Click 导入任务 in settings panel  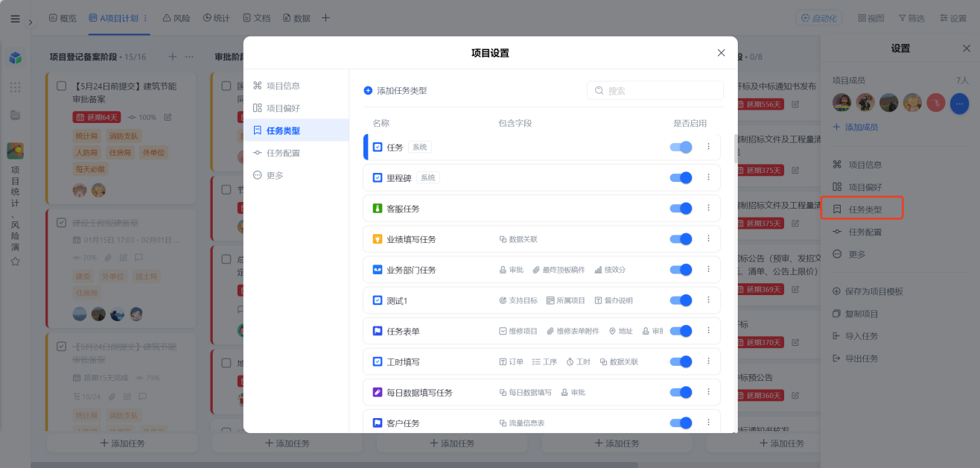[x=855, y=336]
